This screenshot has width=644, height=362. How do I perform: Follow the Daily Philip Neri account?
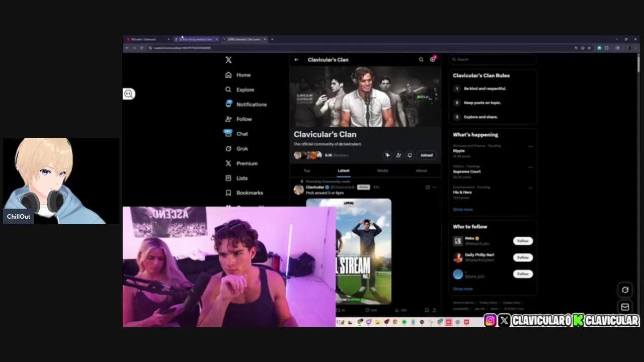point(523,257)
